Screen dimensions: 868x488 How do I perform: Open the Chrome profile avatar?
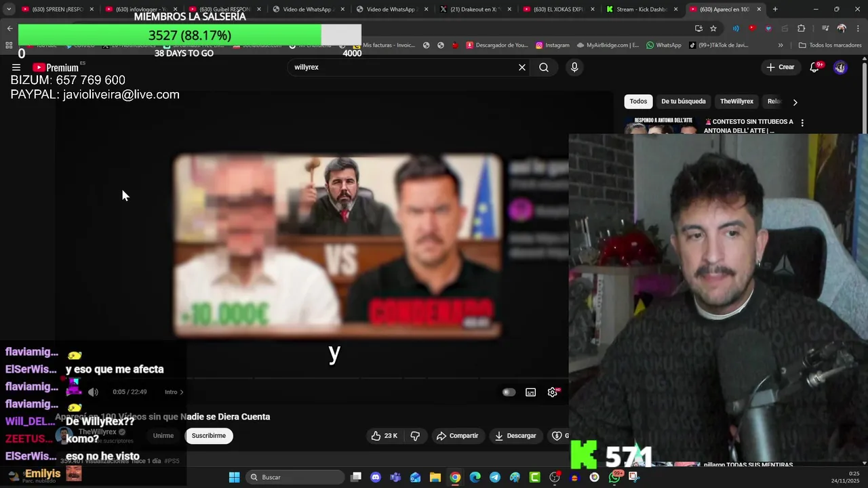pyautogui.click(x=842, y=28)
